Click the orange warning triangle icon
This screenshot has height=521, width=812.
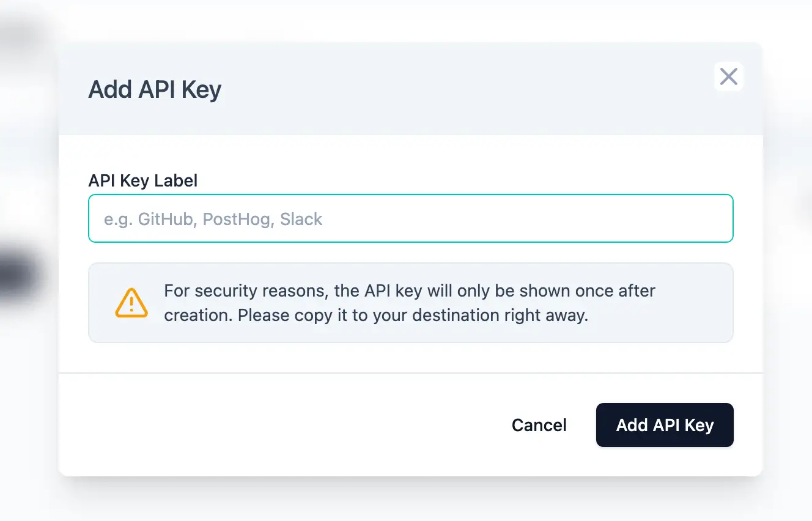pyautogui.click(x=131, y=303)
